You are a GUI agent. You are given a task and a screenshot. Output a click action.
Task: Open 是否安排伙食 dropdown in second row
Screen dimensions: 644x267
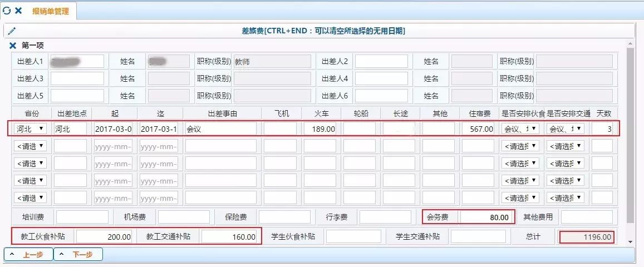520,146
